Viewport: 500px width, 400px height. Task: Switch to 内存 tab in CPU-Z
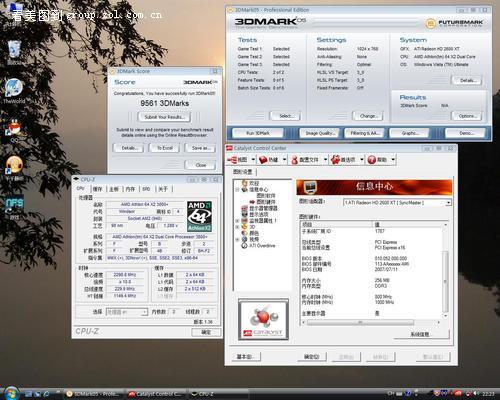130,189
